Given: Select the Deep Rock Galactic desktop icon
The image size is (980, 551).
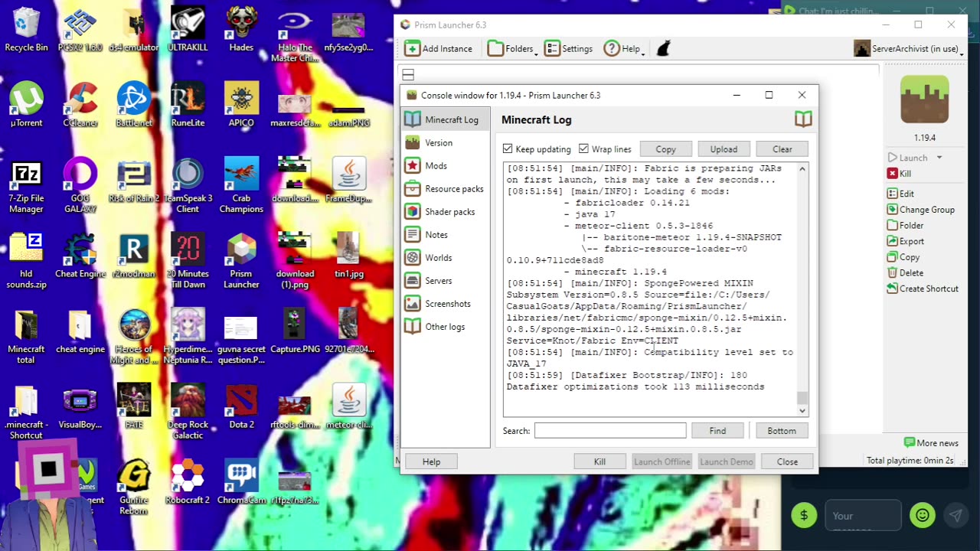Looking at the screenshot, I should pos(188,412).
